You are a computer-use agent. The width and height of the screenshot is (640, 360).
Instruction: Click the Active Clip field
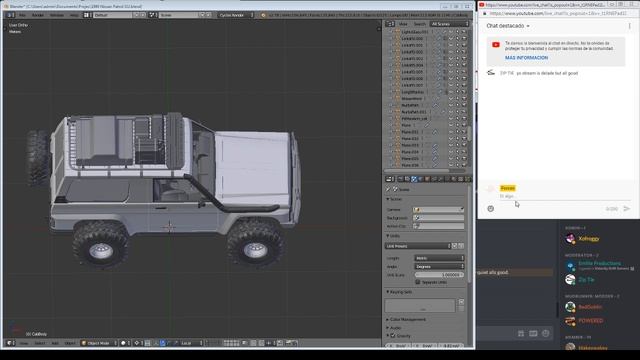coord(438,226)
